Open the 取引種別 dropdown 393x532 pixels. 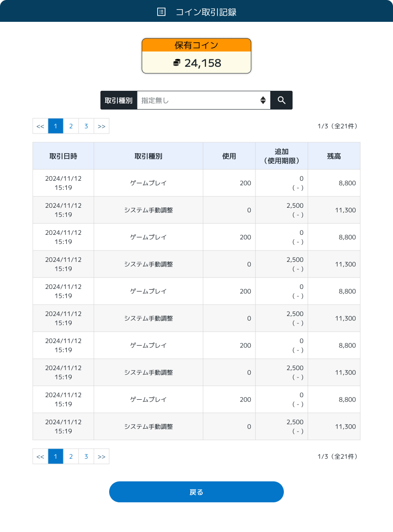pyautogui.click(x=204, y=100)
